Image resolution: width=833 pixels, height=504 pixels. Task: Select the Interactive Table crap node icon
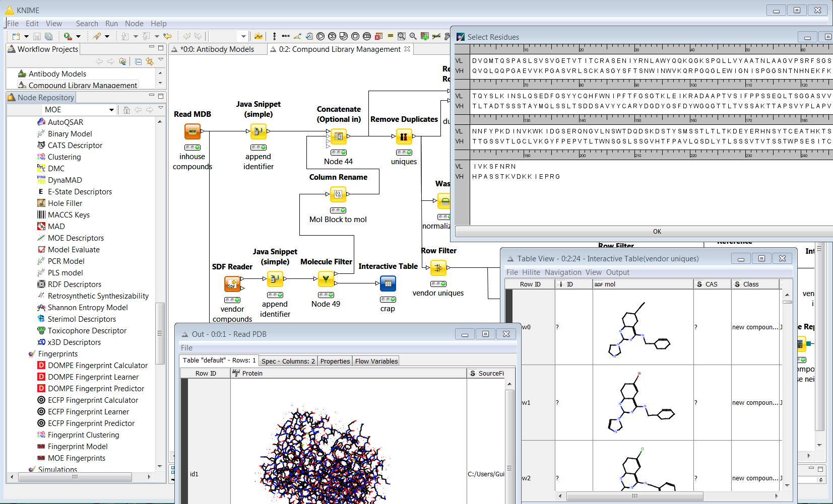pos(388,283)
